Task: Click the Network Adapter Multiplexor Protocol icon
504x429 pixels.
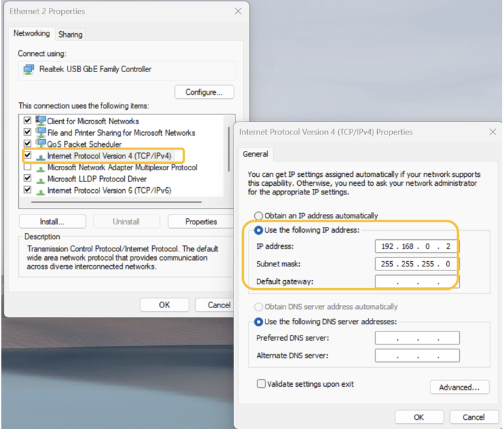Action: pos(40,168)
